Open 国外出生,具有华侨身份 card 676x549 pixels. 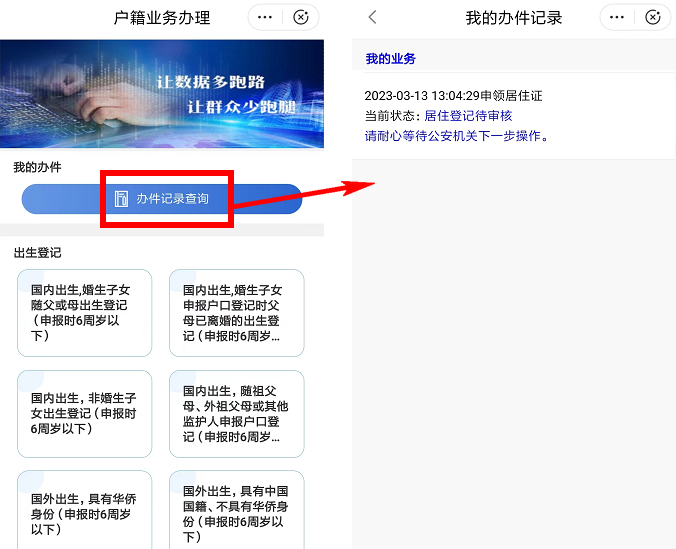click(84, 510)
